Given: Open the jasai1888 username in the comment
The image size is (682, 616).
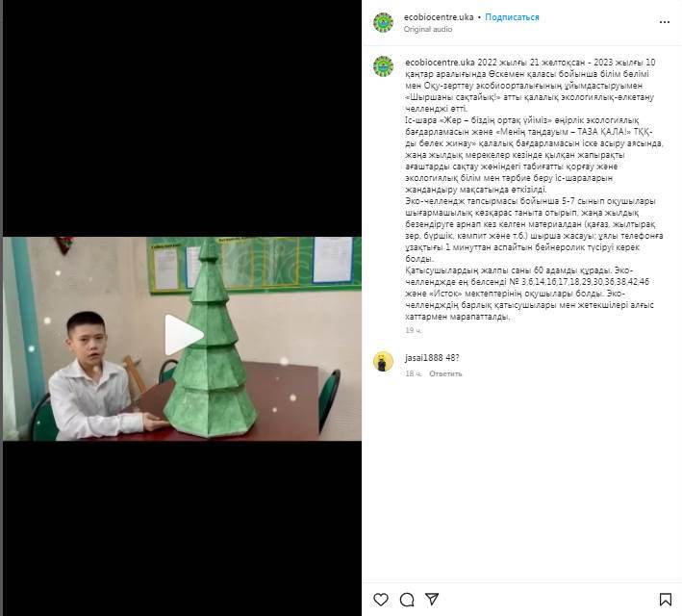Looking at the screenshot, I should tap(423, 358).
